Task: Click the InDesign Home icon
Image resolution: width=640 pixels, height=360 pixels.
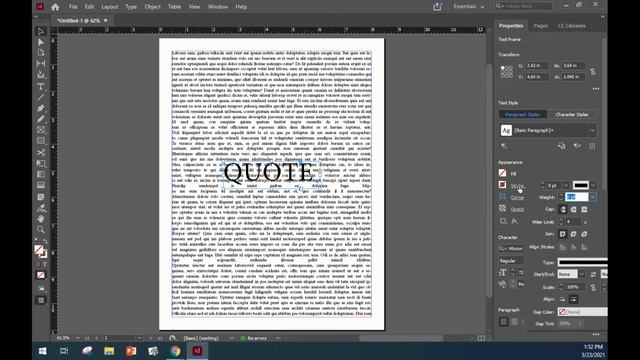Action: [x=55, y=7]
